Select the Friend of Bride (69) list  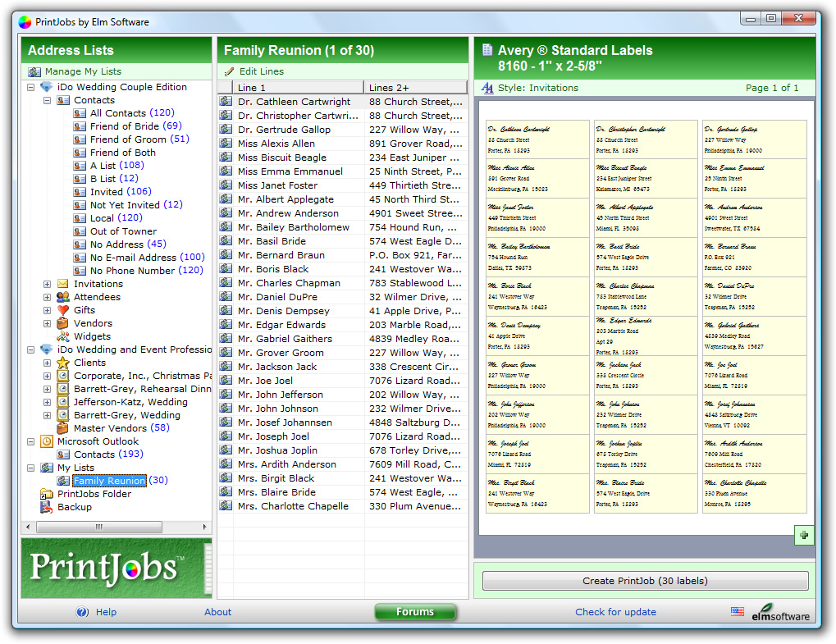tap(136, 126)
